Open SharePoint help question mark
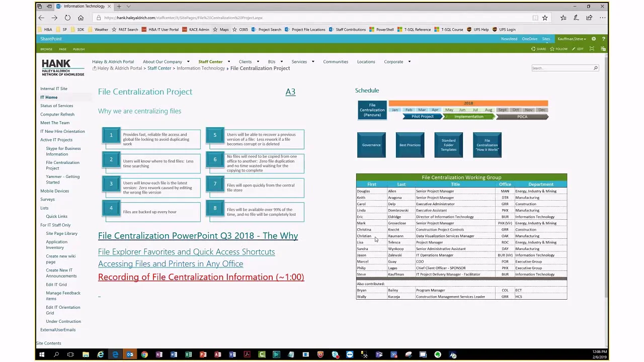The width and height of the screenshot is (644, 362). 603,39
